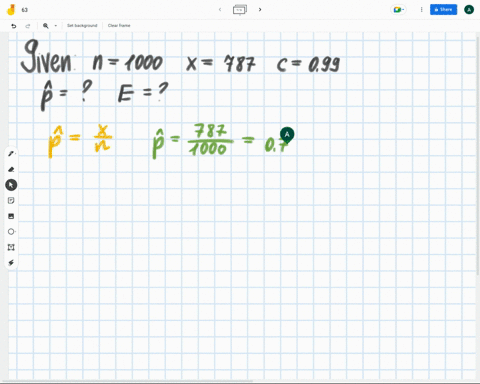480x384 pixels.
Task: Click the collaborator cursor marker A
Action: tap(287, 135)
